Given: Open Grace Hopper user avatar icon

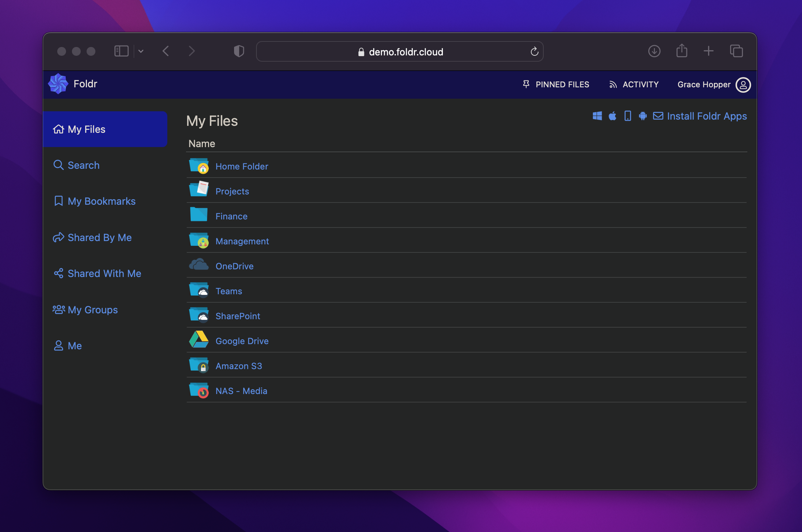Looking at the screenshot, I should pyautogui.click(x=743, y=85).
